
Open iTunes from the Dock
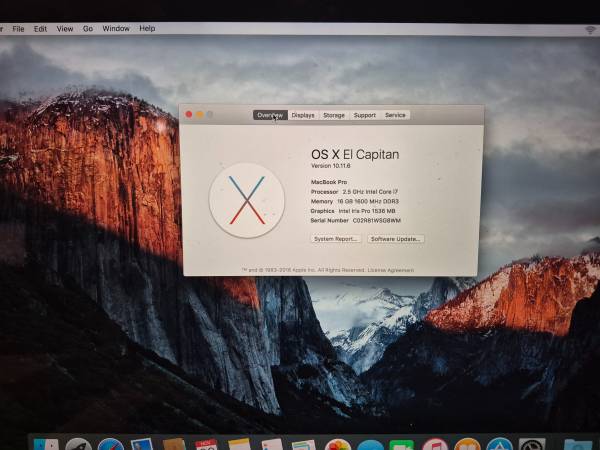click(434, 445)
